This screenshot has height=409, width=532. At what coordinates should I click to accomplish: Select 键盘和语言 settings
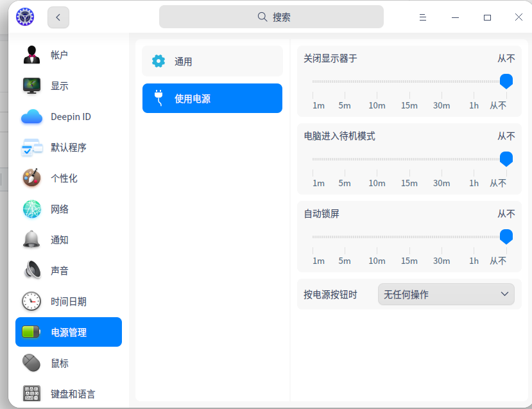(x=30, y=394)
